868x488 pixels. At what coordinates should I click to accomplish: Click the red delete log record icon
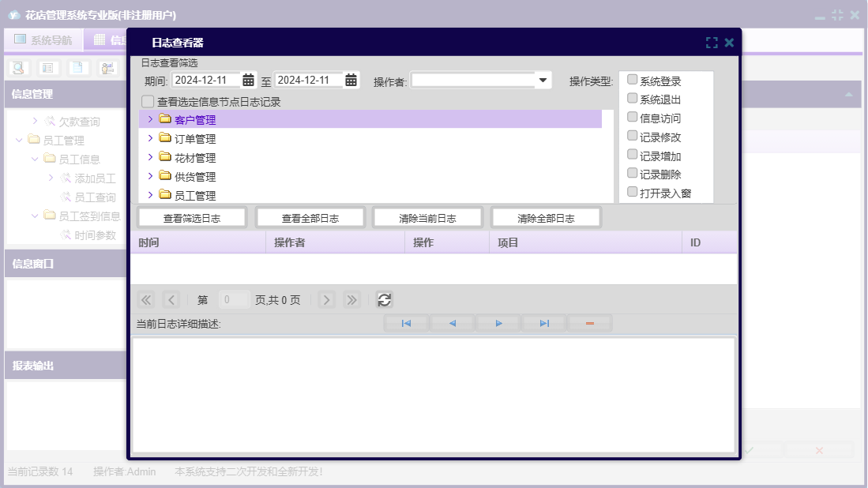[x=589, y=324]
